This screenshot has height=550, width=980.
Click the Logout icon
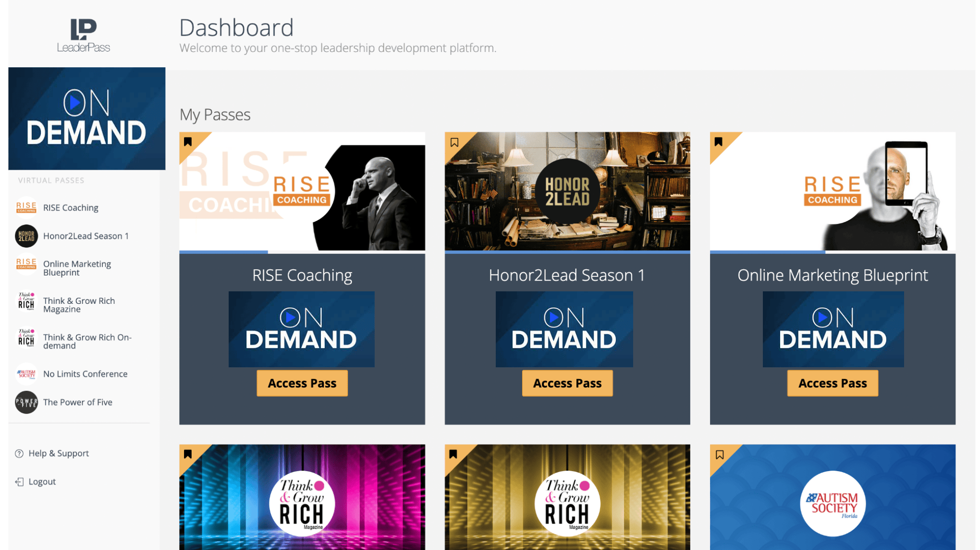click(x=19, y=482)
